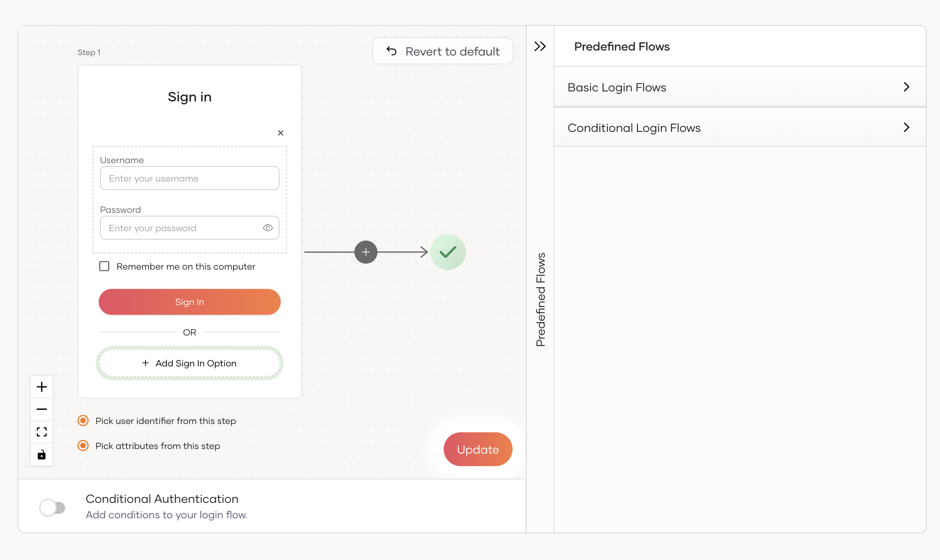Focus the Username input field

click(190, 178)
